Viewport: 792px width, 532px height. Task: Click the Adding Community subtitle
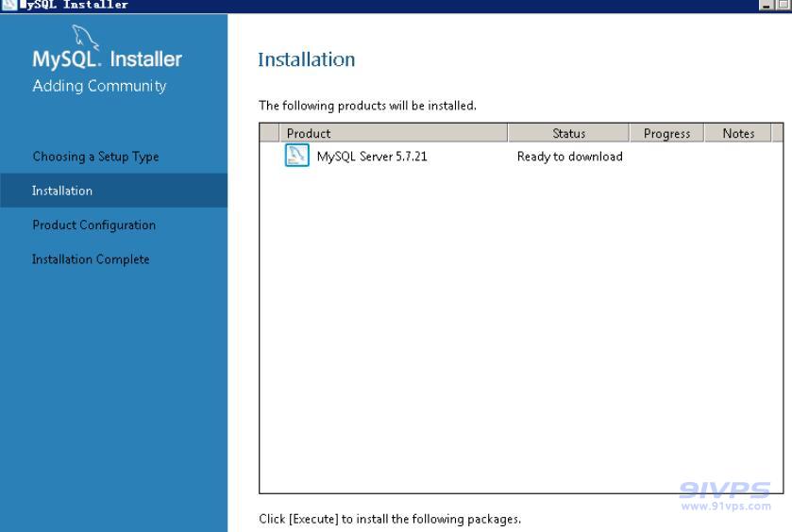tap(99, 87)
